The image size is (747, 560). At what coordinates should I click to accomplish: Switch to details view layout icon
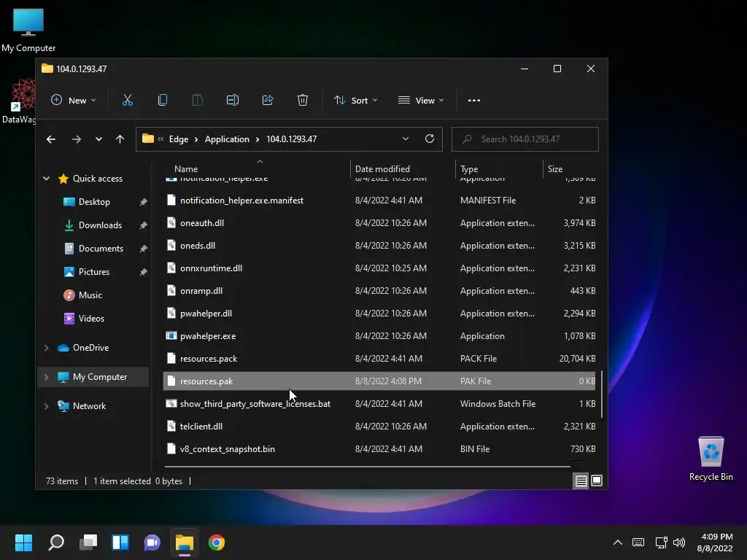(x=581, y=481)
